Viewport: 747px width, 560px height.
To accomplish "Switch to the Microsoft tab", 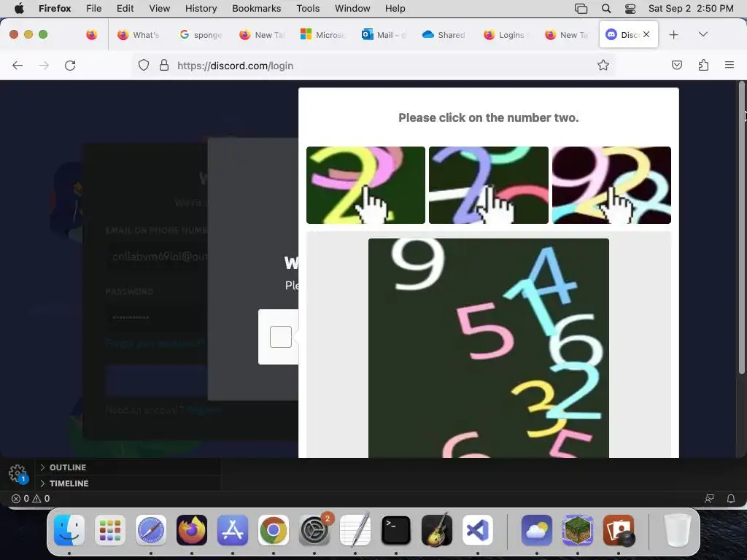I will pos(322,35).
